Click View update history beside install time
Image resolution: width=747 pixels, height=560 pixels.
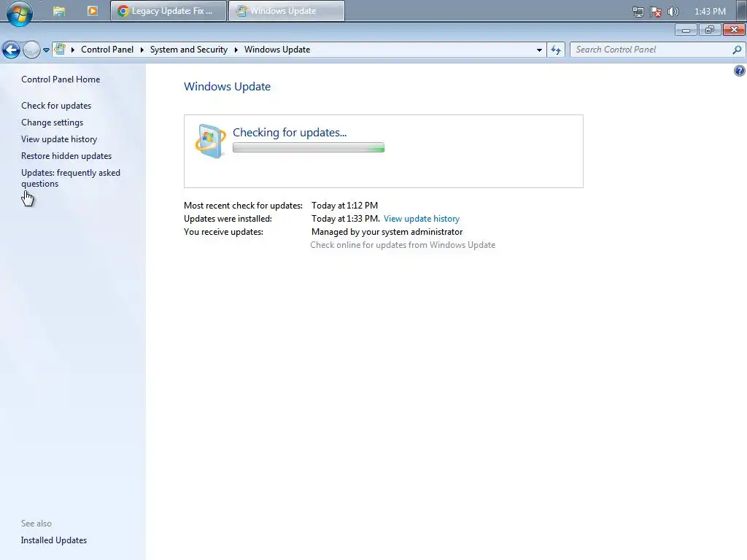[422, 219]
